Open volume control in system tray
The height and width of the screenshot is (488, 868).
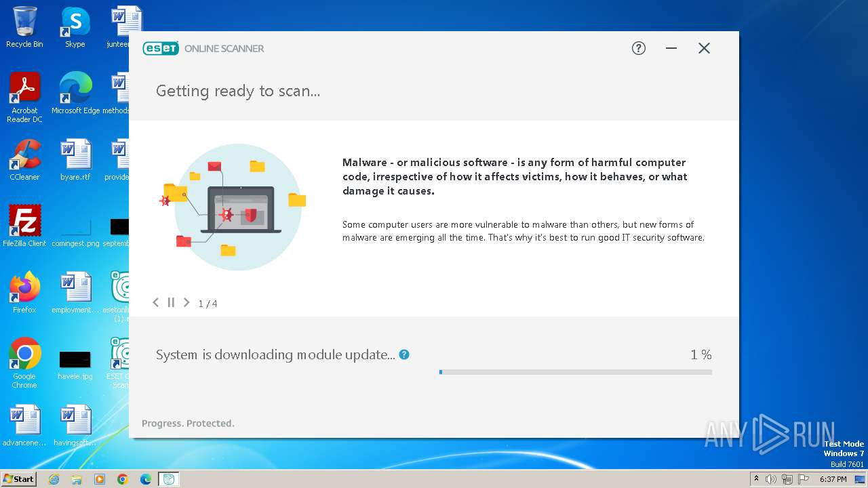(771, 479)
